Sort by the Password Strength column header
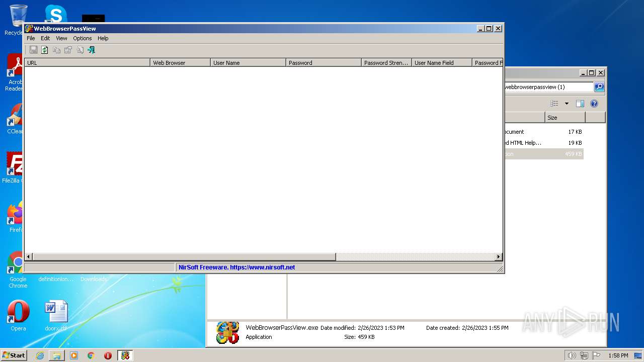This screenshot has width=644, height=362. click(387, 63)
